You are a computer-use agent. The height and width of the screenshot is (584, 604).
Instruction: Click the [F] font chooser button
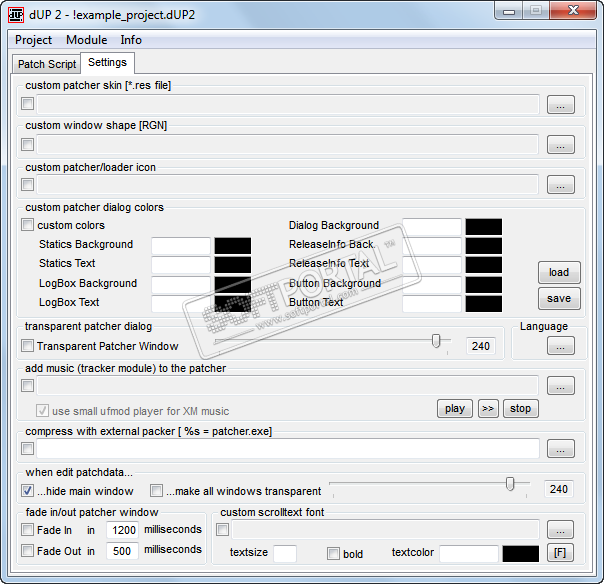tap(560, 553)
